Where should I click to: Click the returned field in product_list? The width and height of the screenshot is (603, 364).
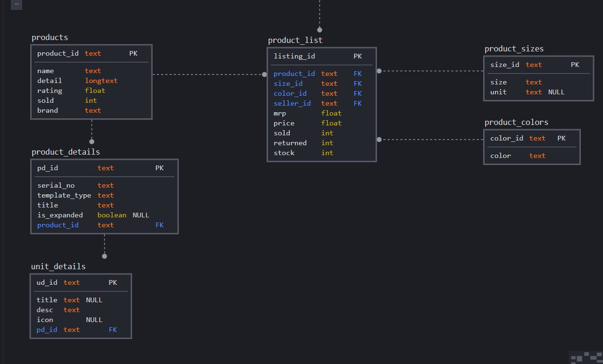[x=290, y=143]
